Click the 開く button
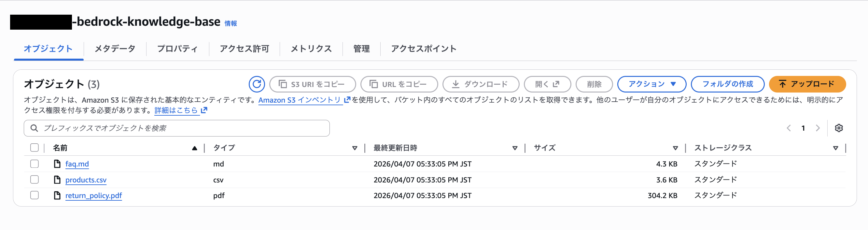868x230 pixels. (547, 84)
